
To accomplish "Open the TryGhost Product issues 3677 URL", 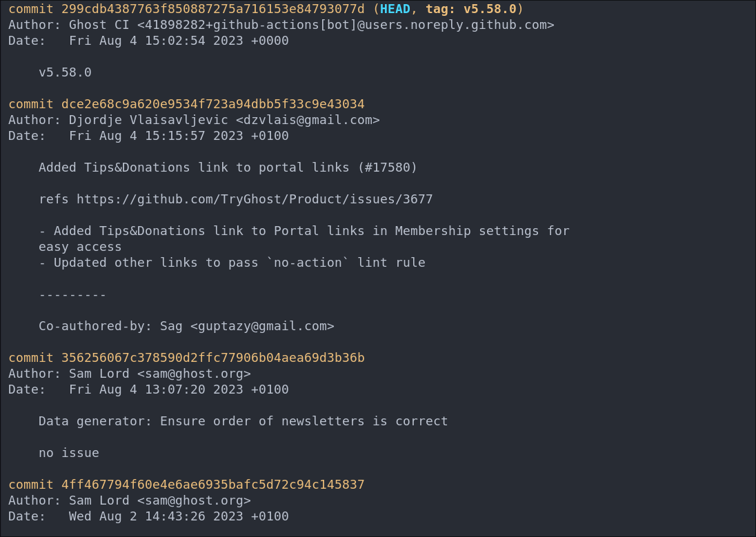I will [x=255, y=199].
